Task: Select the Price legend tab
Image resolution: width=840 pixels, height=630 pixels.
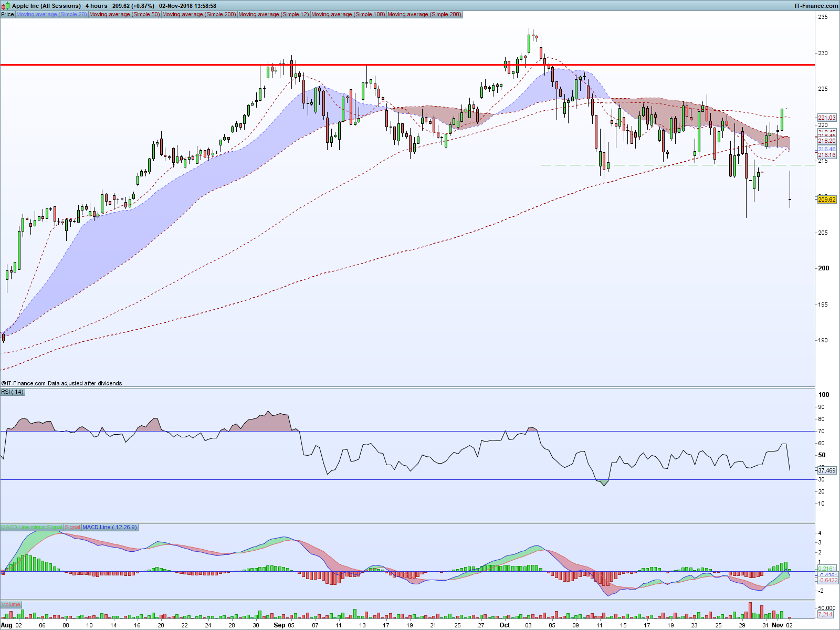Action: tap(7, 14)
